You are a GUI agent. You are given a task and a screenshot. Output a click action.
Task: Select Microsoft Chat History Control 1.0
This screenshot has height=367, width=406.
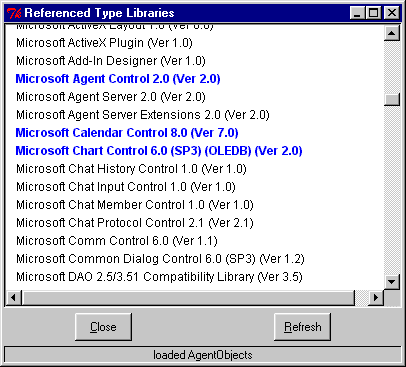(131, 169)
